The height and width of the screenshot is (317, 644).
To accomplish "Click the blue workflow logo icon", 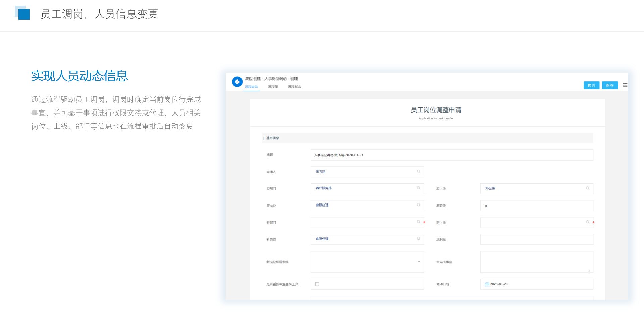I will 237,82.
